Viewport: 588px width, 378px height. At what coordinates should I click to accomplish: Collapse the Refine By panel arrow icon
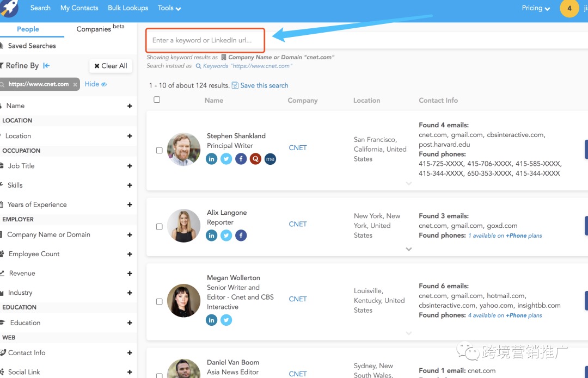(x=46, y=66)
